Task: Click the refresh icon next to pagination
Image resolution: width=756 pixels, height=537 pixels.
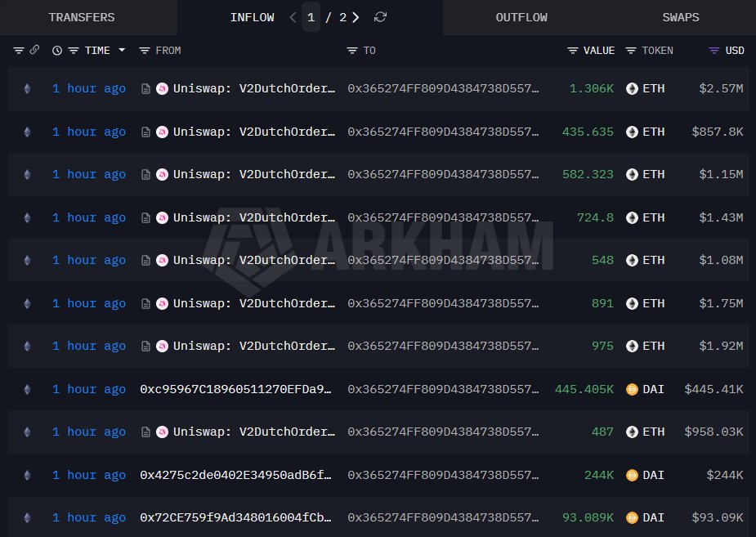Action: click(380, 17)
